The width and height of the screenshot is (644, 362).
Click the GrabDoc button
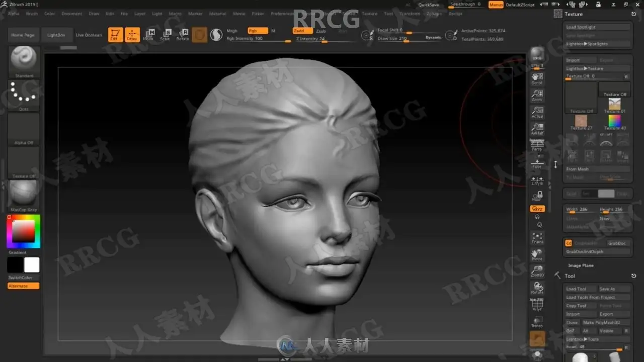pyautogui.click(x=618, y=243)
